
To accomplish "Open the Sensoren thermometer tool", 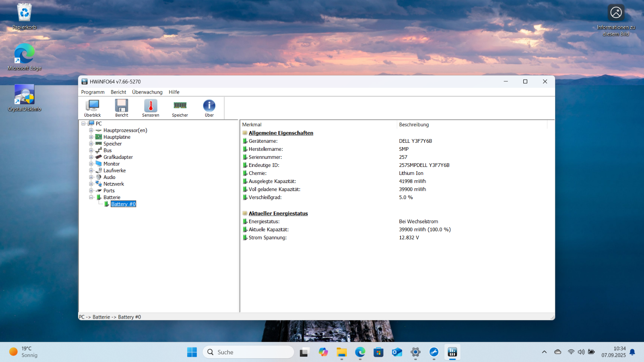I will 151,108.
